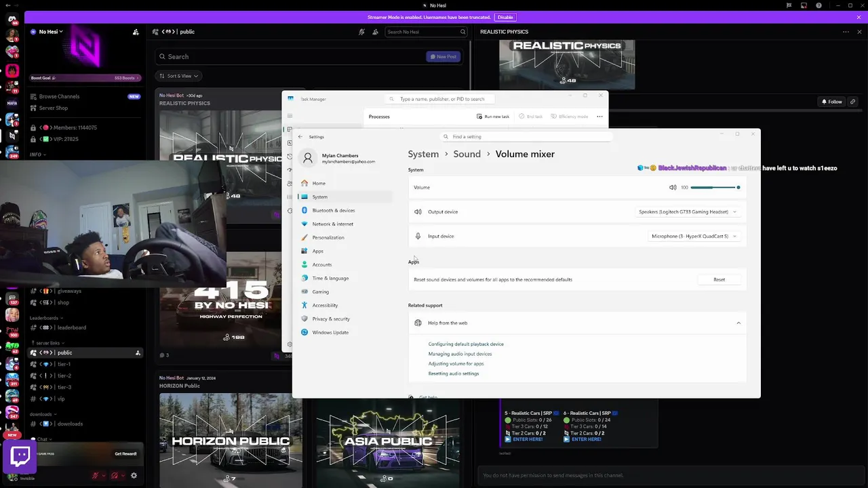Screen dimensions: 868x488
Task: Click Get Reward! button
Action: pyautogui.click(x=125, y=453)
